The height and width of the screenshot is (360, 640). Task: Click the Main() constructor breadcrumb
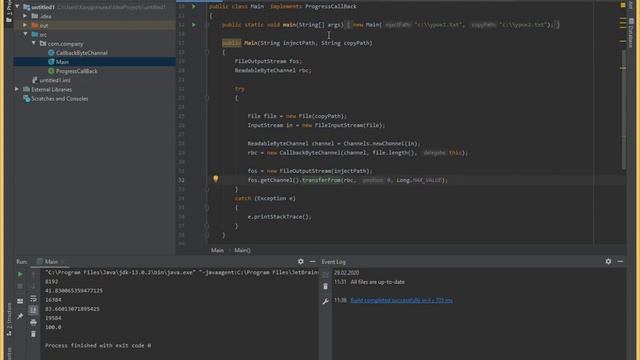[x=242, y=250]
